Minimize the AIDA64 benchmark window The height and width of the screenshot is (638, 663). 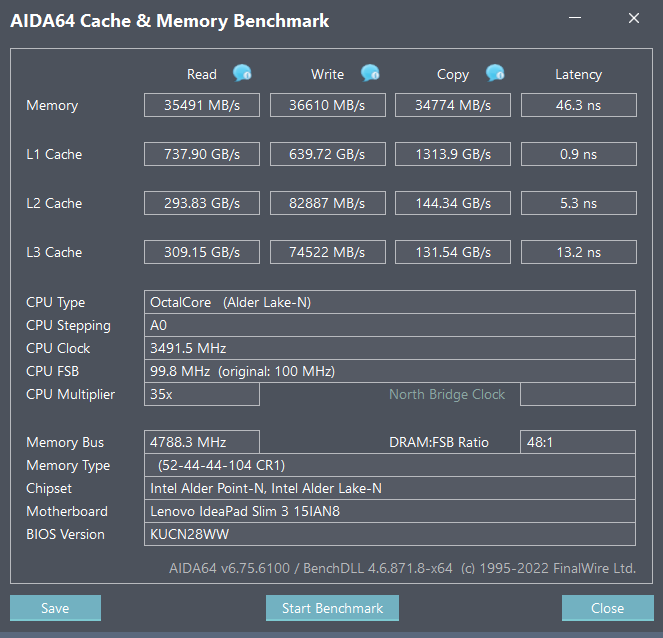click(575, 18)
